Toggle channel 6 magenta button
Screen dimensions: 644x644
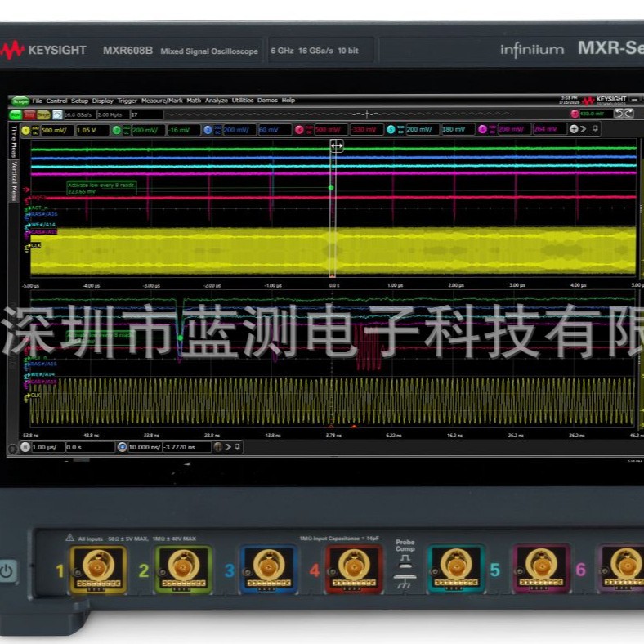pyautogui.click(x=482, y=129)
